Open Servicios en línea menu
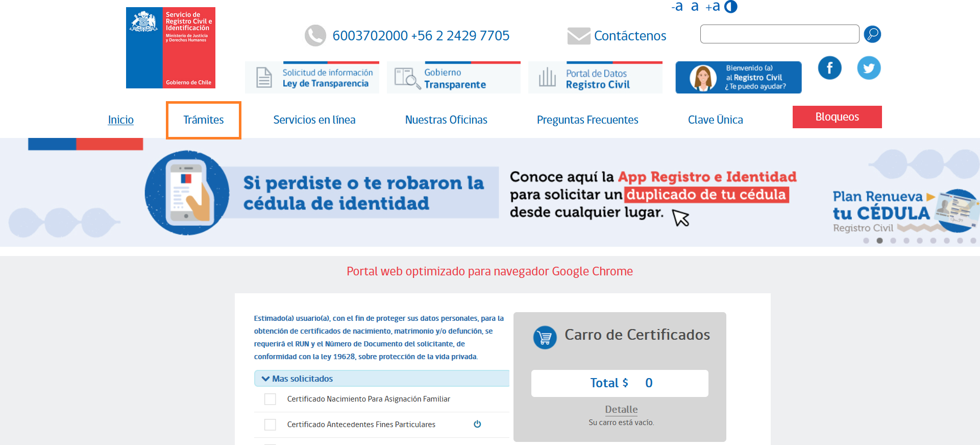The height and width of the screenshot is (445, 980). [x=314, y=120]
